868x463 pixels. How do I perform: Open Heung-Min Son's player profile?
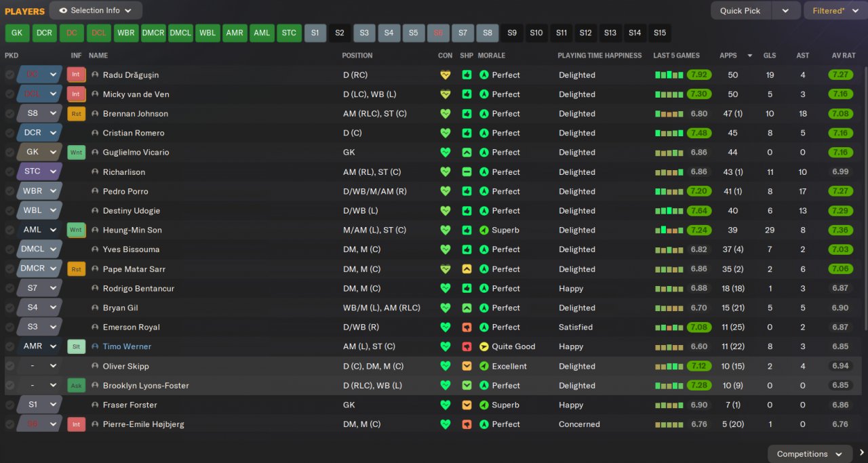pyautogui.click(x=132, y=230)
